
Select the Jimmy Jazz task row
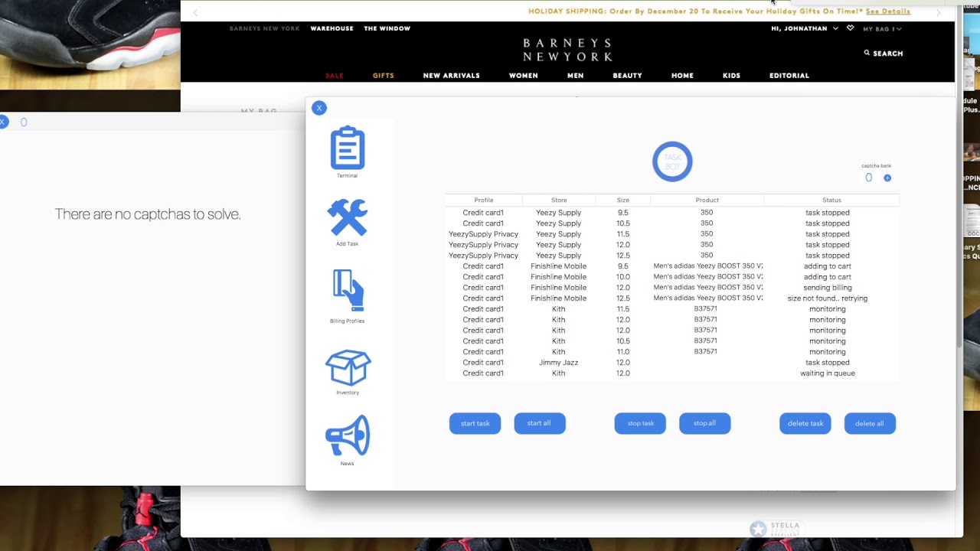(x=672, y=363)
